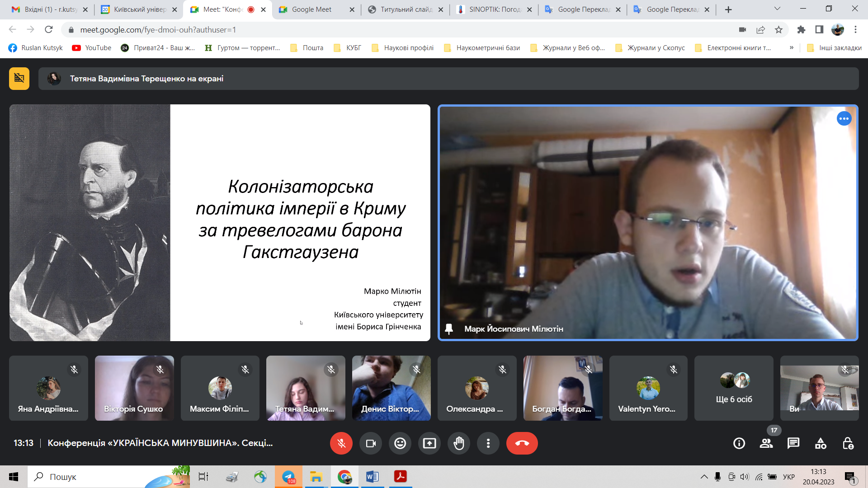The width and height of the screenshot is (868, 488).
Task: Click the Present now screen share icon
Action: pos(429,443)
